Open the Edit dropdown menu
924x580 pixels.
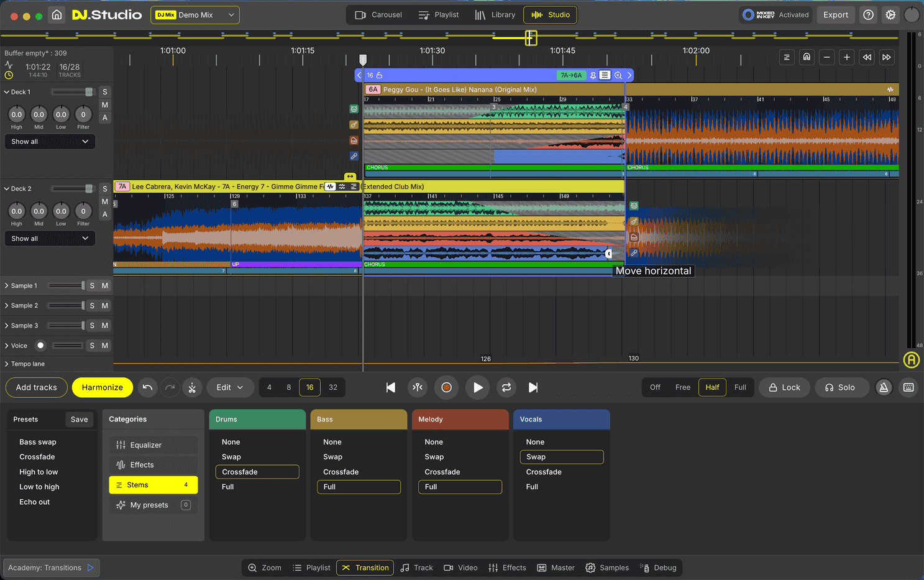point(230,387)
